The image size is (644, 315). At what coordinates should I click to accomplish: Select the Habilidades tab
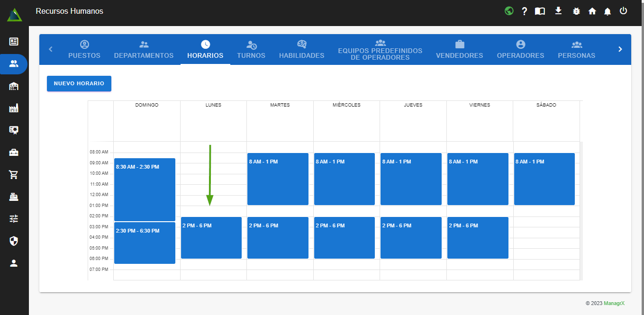pyautogui.click(x=301, y=49)
